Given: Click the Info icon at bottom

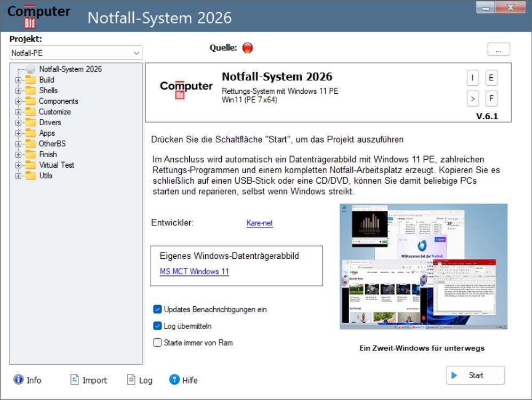Looking at the screenshot, I should coord(18,379).
